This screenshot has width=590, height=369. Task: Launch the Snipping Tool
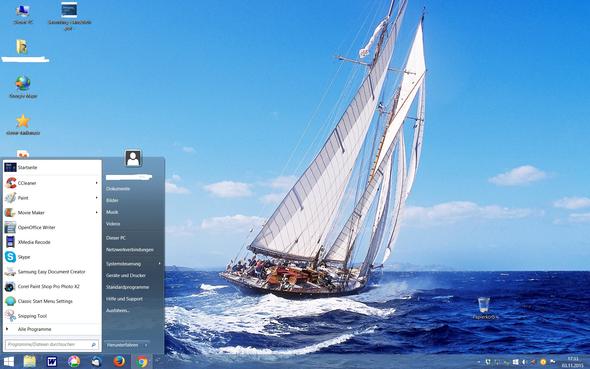pyautogui.click(x=52, y=316)
